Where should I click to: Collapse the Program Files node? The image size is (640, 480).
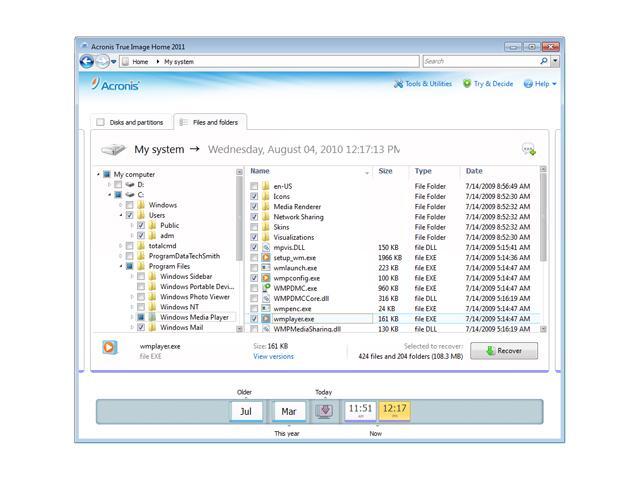point(121,266)
